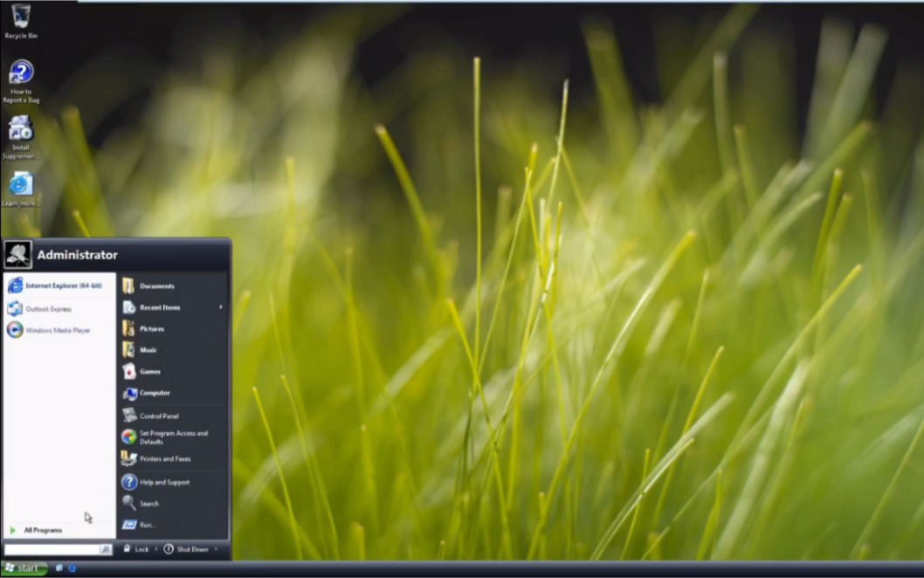Click the Lock button
Viewport: 924px width, 578px height.
click(137, 549)
